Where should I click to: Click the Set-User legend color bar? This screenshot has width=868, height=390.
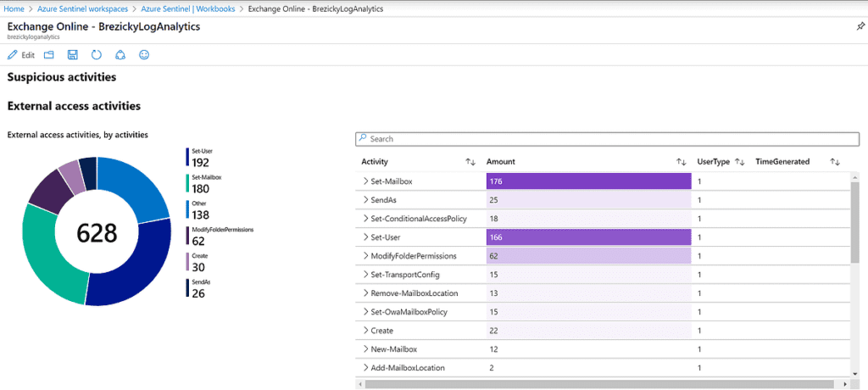(187, 157)
